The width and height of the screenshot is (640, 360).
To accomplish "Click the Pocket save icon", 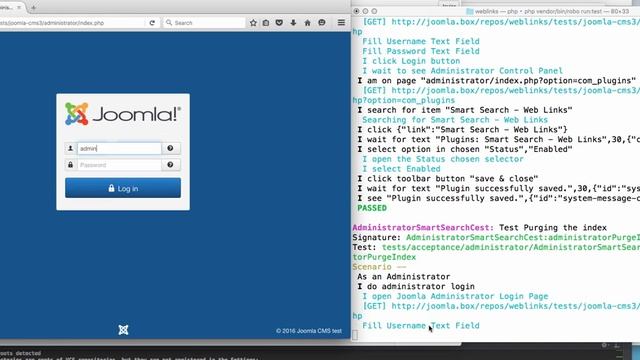I will coord(279,23).
